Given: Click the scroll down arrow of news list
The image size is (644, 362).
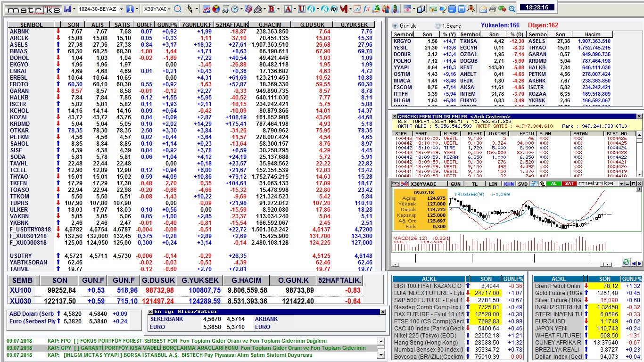Looking at the screenshot, I should 381,356.
